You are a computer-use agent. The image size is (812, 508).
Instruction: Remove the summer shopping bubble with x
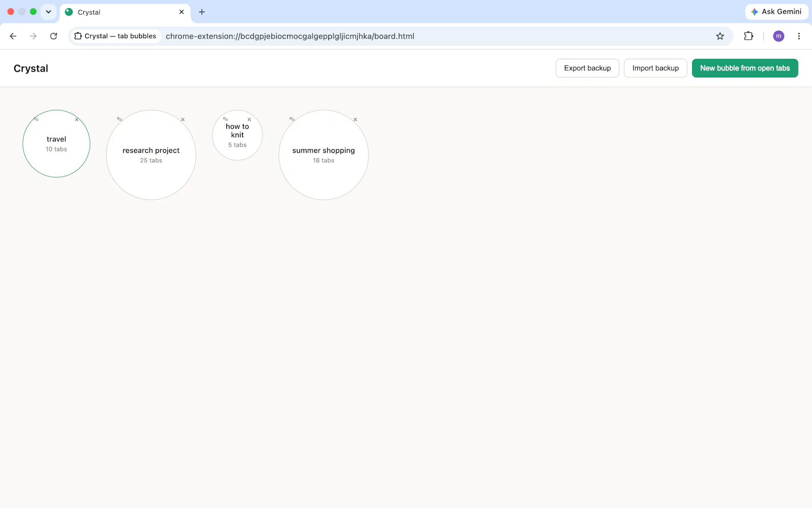pyautogui.click(x=355, y=120)
